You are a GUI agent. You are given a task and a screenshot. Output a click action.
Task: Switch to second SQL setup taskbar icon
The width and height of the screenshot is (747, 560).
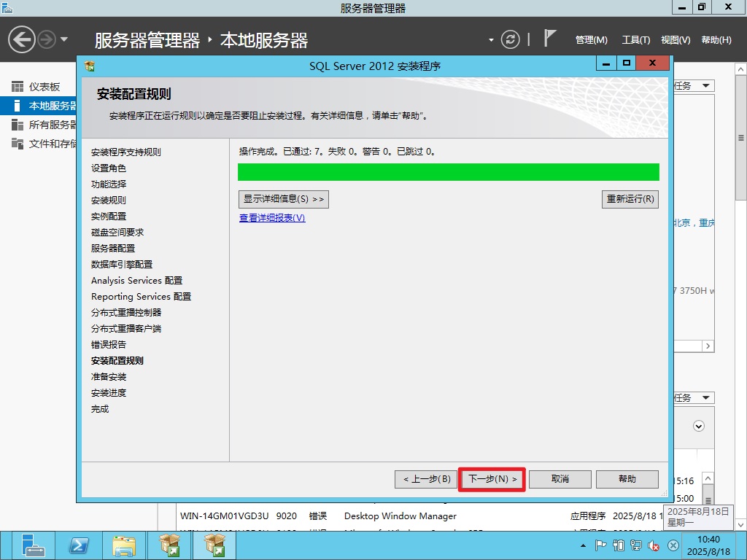point(214,545)
